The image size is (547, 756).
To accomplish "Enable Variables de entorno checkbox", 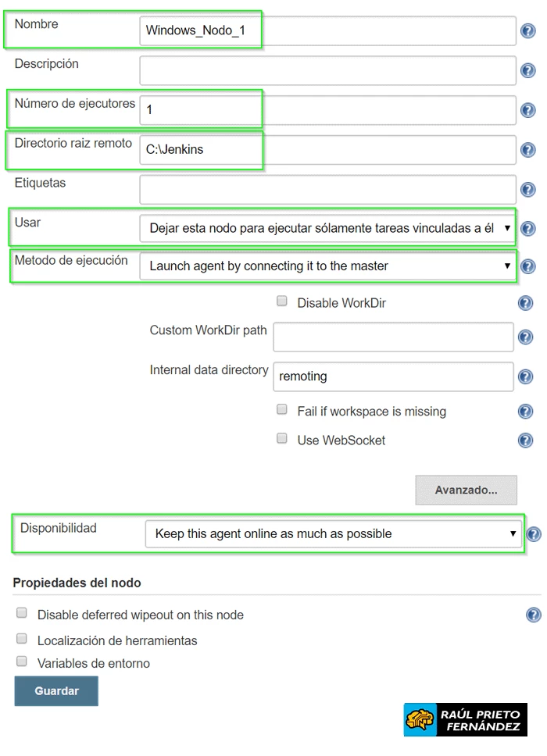I will point(22,662).
